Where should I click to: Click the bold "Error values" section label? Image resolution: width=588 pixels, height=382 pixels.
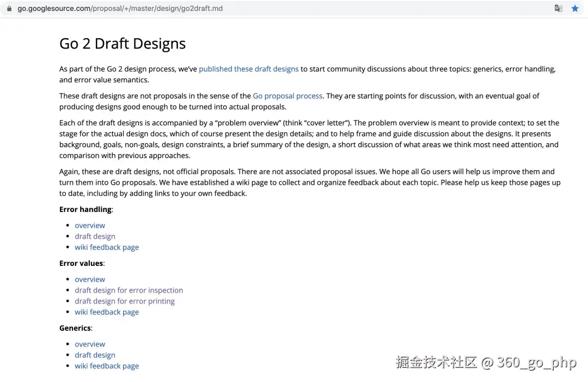coord(81,264)
